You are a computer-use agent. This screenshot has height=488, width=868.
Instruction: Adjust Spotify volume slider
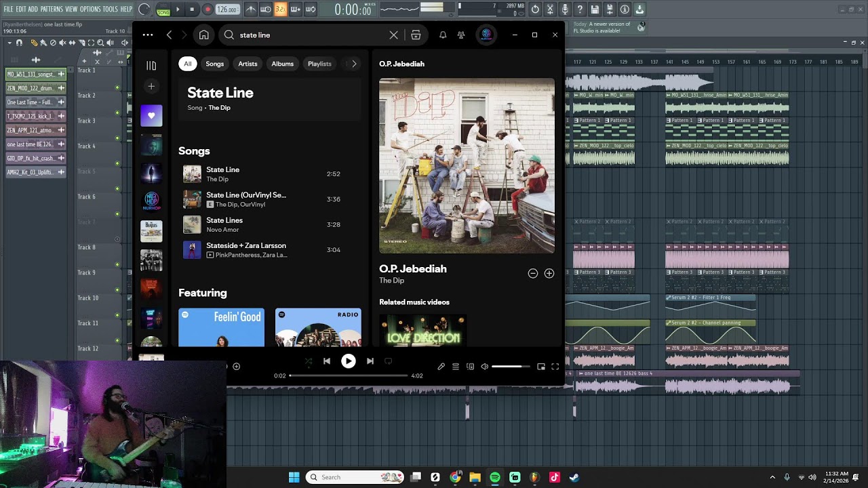511,367
